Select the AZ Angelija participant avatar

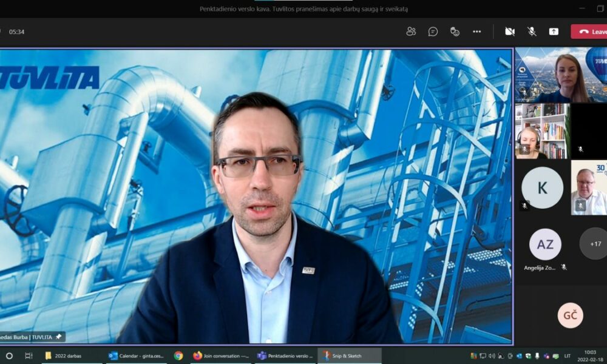(x=545, y=244)
